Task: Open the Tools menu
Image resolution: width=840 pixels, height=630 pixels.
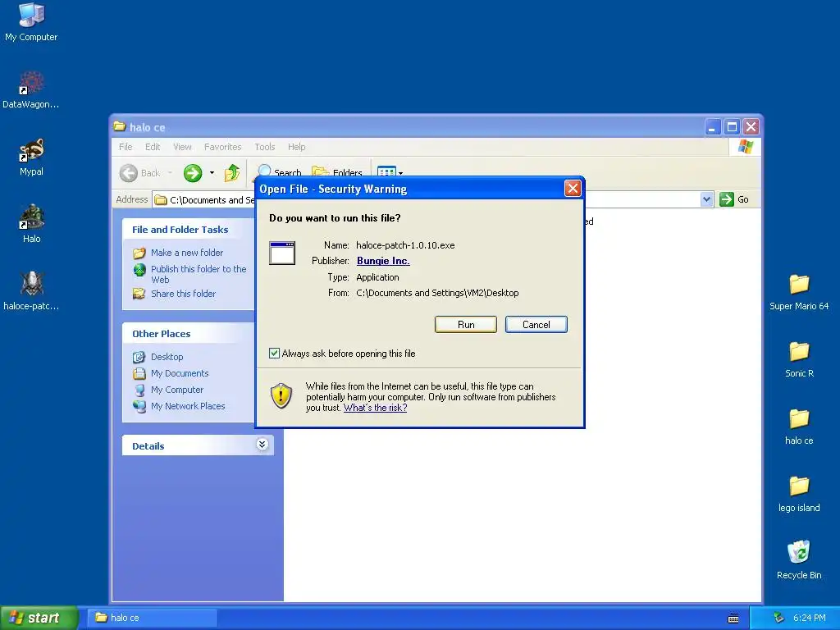Action: [x=265, y=147]
